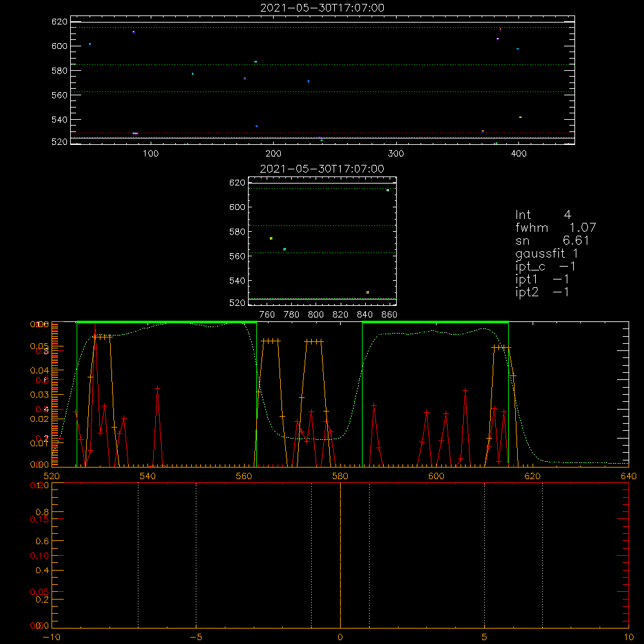Screen dimensions: 644x644
Task: Click y-axis label 560 on top plot
Action: 59,95
